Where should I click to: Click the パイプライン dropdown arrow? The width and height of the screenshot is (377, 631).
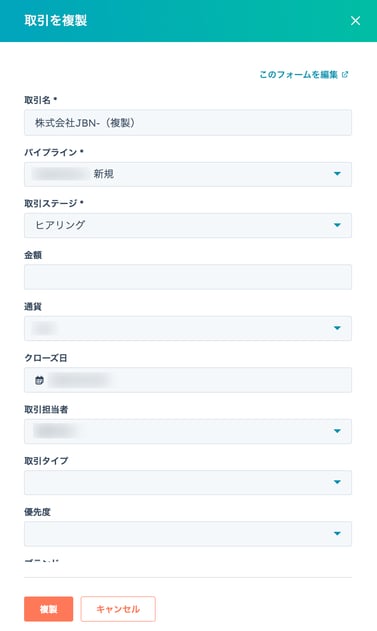coord(337,174)
